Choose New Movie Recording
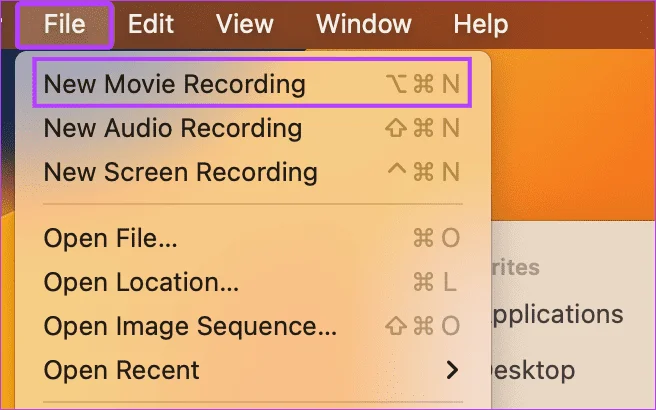 pos(252,84)
